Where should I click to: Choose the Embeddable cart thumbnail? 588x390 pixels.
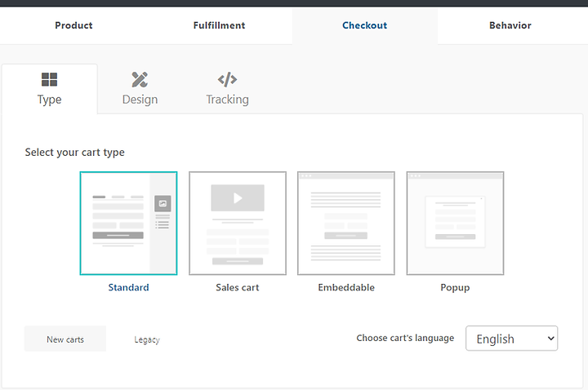346,224
